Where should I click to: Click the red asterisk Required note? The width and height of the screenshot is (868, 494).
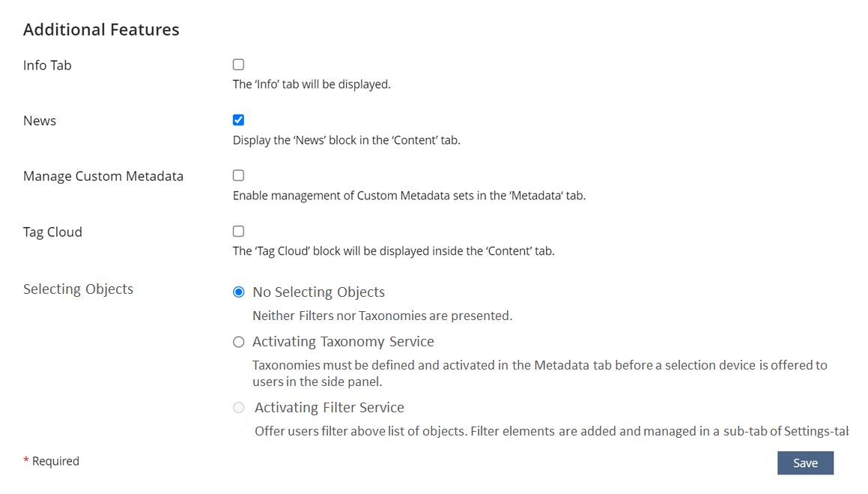(x=51, y=461)
